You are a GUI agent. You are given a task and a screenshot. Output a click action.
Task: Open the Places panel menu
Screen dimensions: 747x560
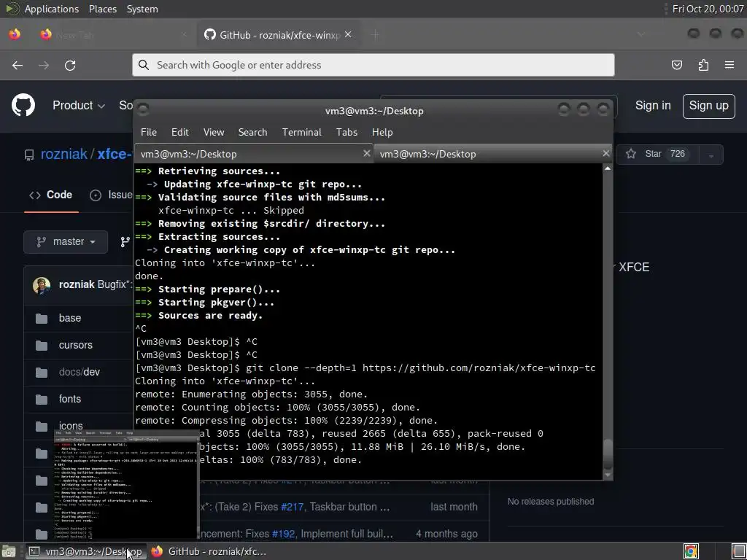pos(102,9)
